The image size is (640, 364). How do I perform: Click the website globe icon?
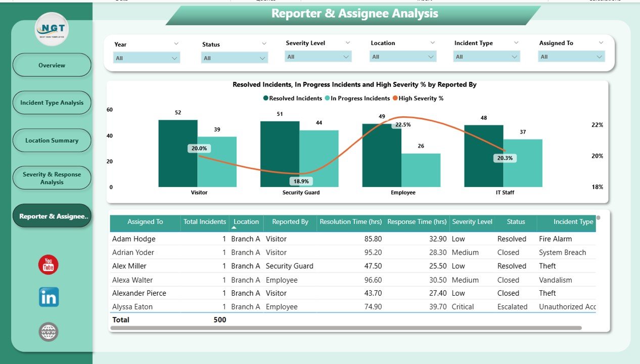(49, 332)
